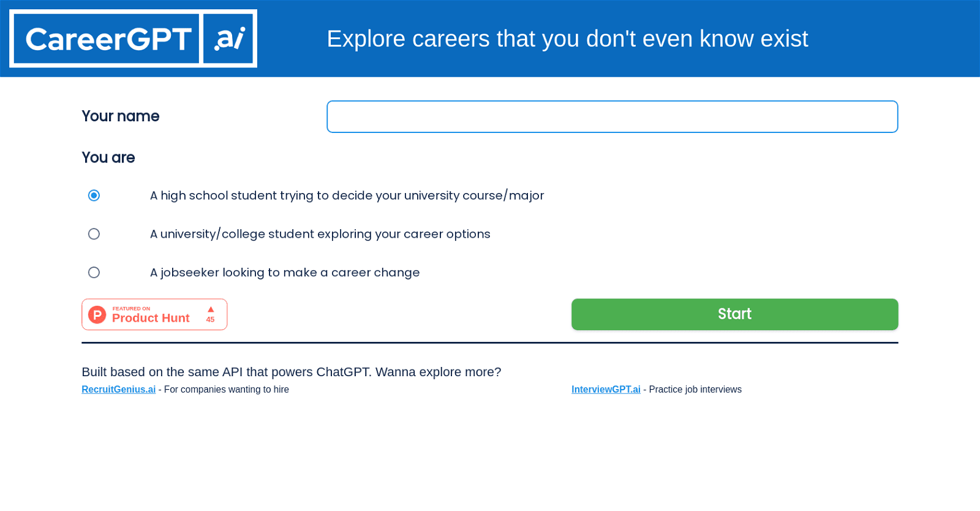Open the InterviewGPT.ai link
The height and width of the screenshot is (511, 980).
coord(605,389)
